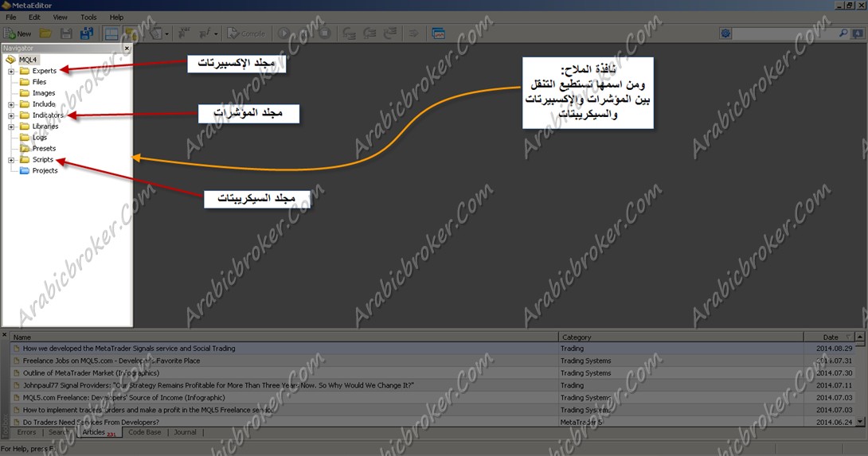The image size is (868, 456).
Task: Open article 'Outline of MetaTrader Market'
Action: 91,373
